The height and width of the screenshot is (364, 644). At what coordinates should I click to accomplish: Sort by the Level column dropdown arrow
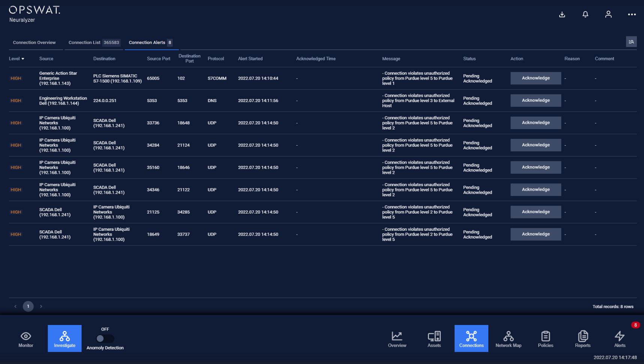(23, 59)
